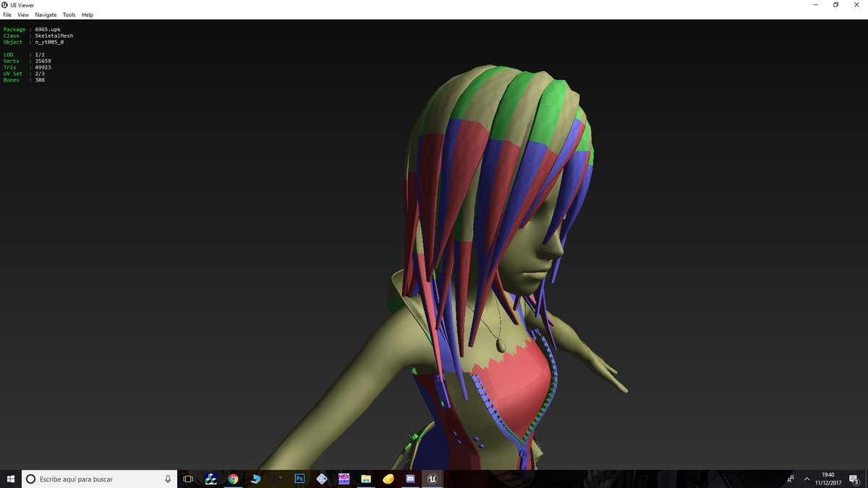Open the Windows Start menu
868x488 pixels.
(11, 479)
